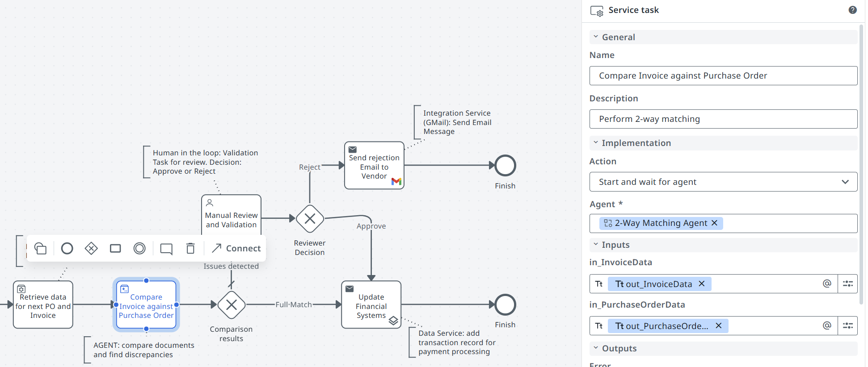This screenshot has height=367, width=868.
Task: Click the service icon on Retrieve data task
Action: 21,289
